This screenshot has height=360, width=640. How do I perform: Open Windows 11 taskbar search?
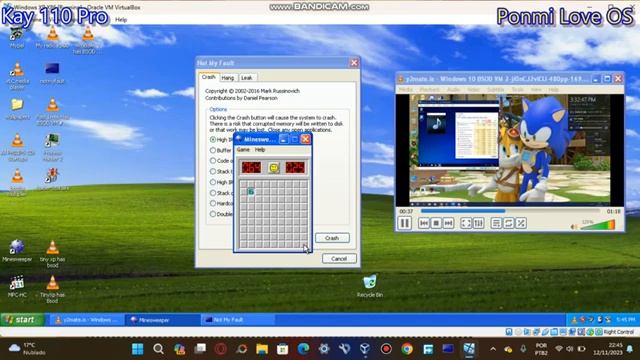coord(158,349)
